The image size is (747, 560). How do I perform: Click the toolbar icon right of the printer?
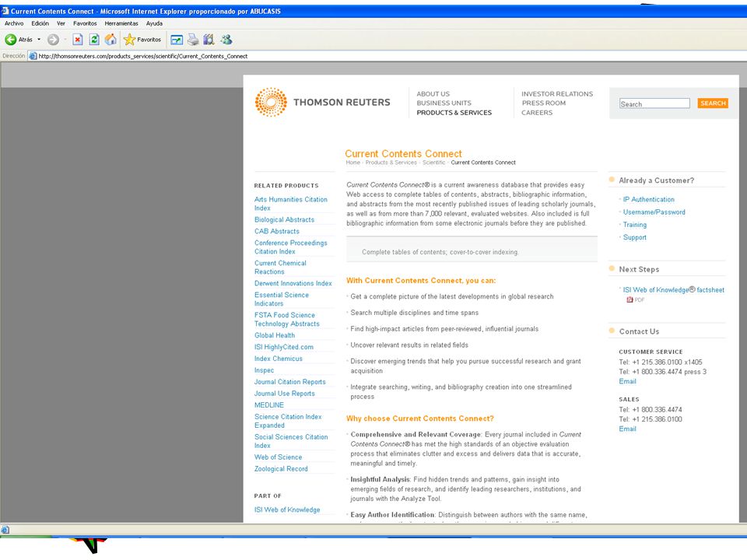[x=209, y=40]
